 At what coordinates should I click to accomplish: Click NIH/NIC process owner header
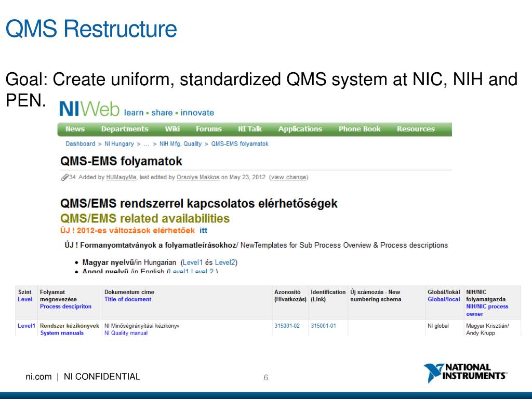click(487, 310)
